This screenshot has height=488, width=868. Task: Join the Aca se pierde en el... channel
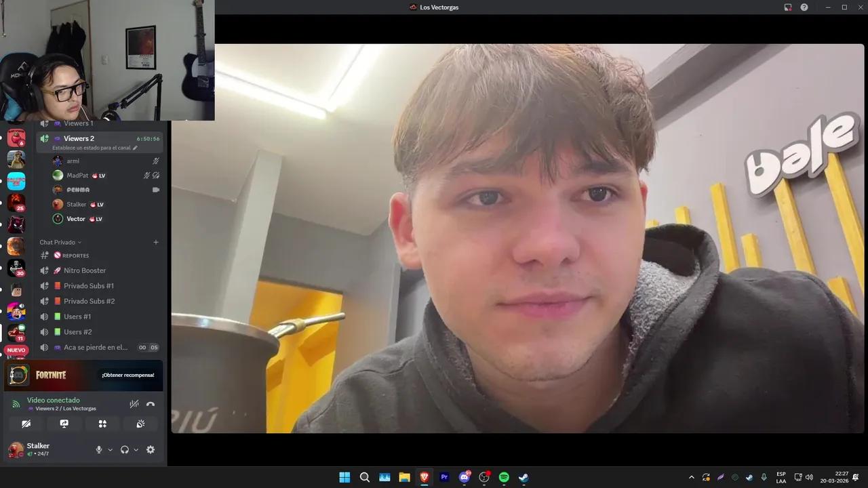(99, 347)
